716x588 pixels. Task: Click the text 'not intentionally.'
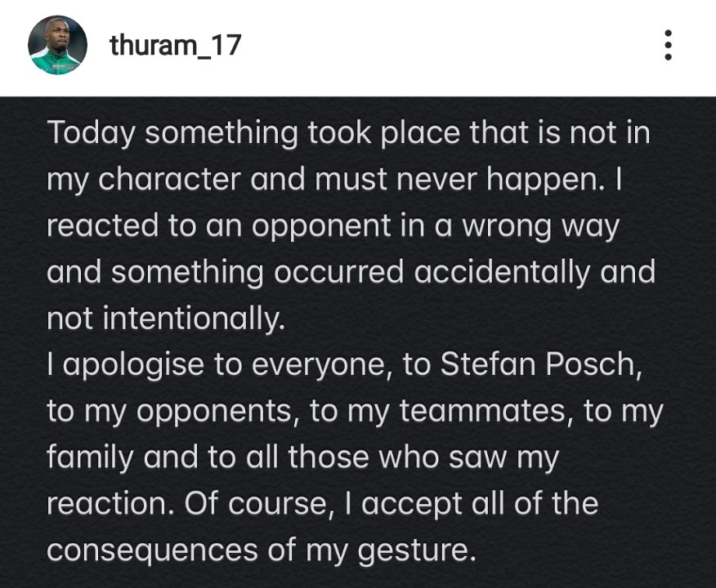[x=166, y=318]
